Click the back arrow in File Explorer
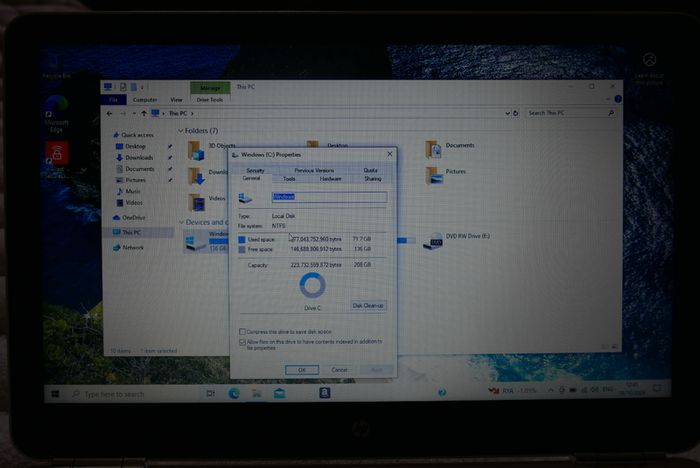700x468 pixels. 110,113
